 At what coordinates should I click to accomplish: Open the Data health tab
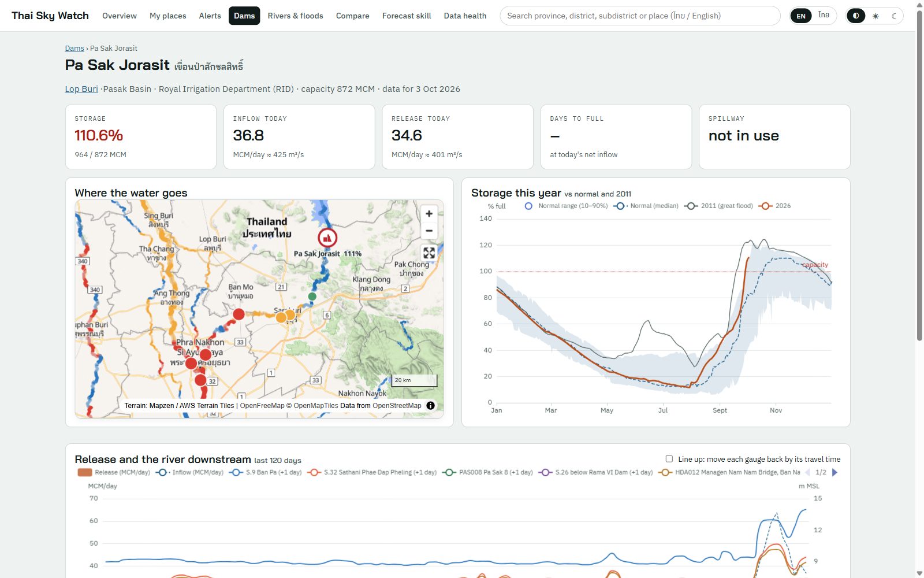[x=465, y=16]
